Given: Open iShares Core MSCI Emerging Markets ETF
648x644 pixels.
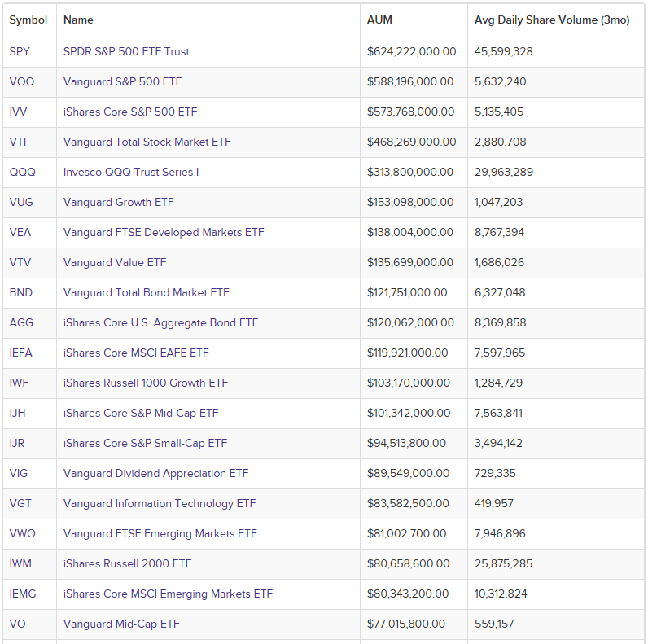Looking at the screenshot, I should click(169, 595).
